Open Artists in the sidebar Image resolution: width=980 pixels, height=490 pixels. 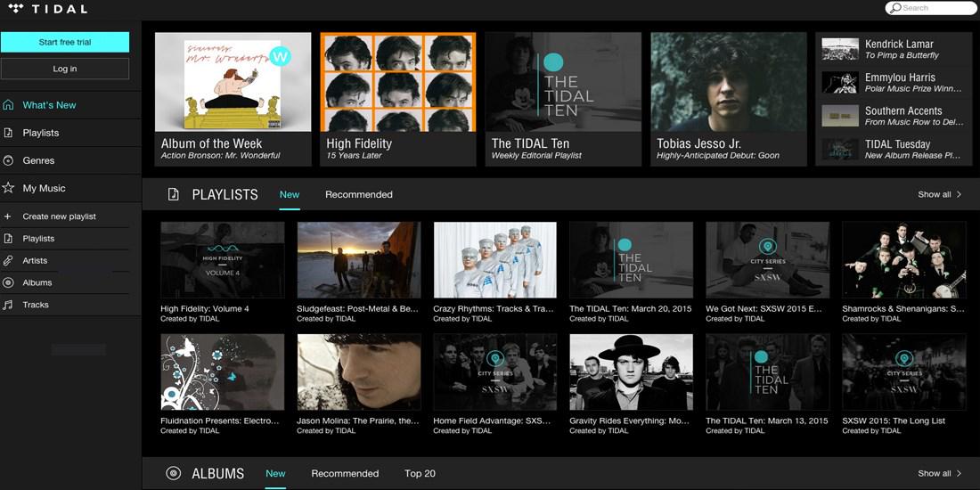65,261
